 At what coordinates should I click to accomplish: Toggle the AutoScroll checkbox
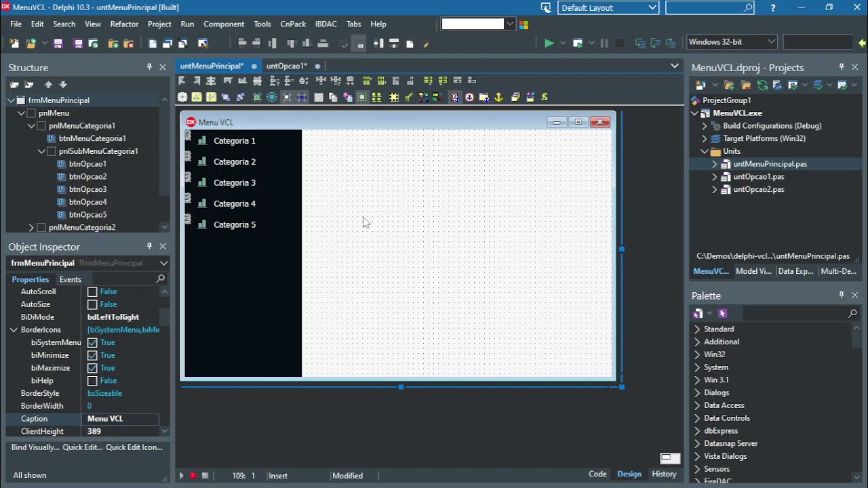[92, 291]
